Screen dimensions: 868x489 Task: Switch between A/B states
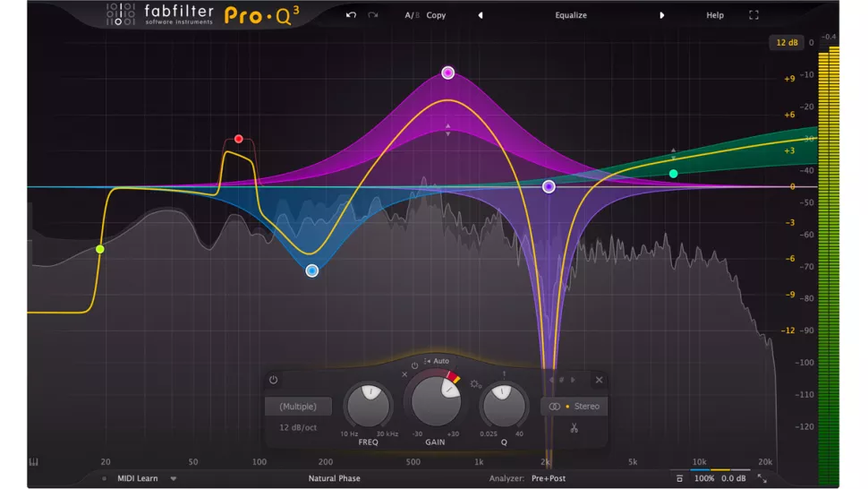pos(411,15)
